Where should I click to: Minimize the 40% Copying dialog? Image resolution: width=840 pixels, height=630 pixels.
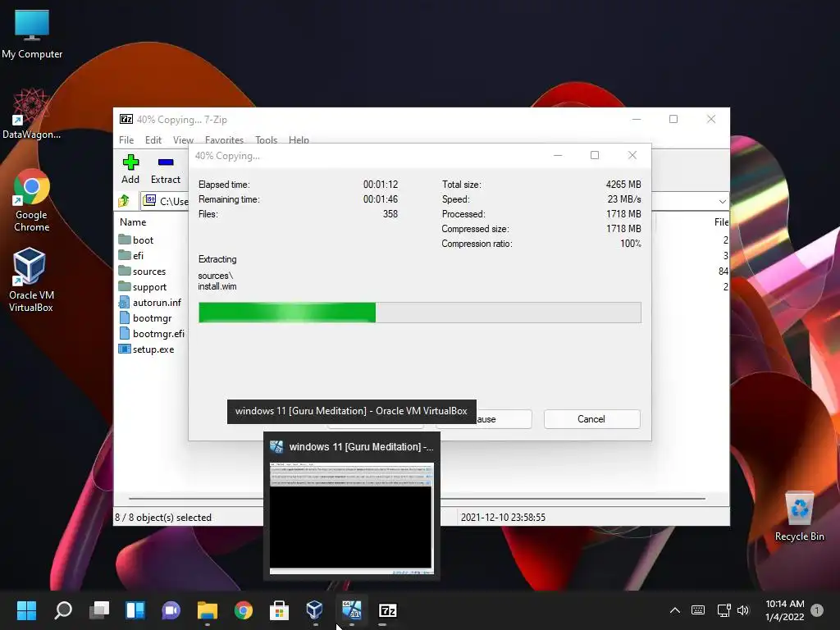pos(558,155)
